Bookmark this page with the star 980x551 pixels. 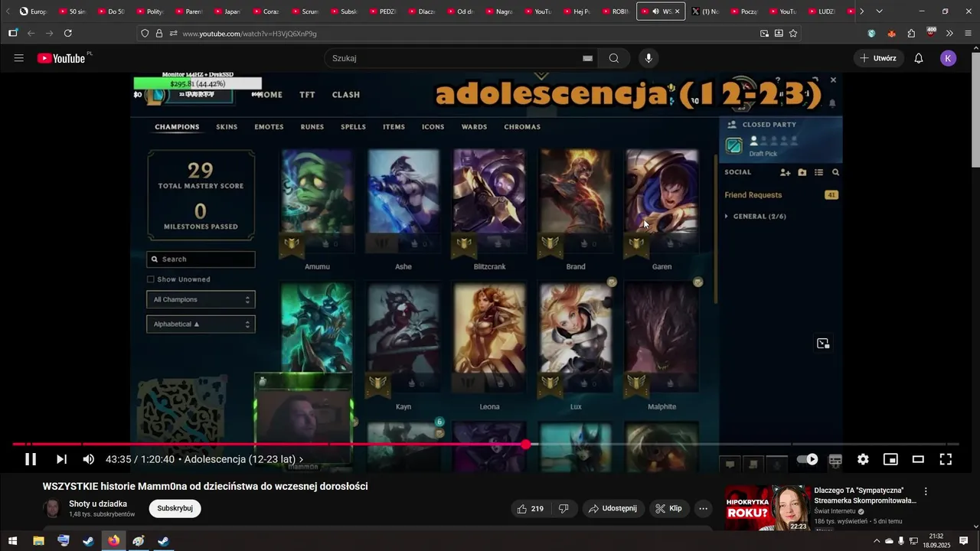tap(793, 34)
